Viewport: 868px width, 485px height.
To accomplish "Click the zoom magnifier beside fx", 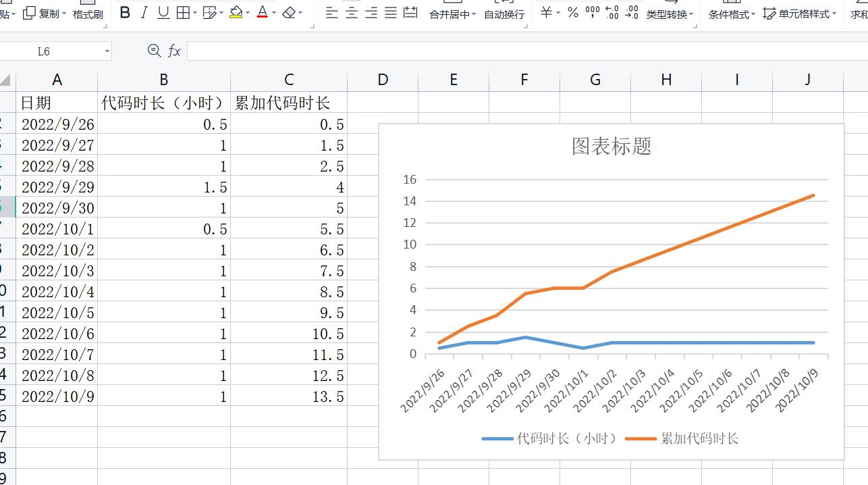I will click(154, 51).
